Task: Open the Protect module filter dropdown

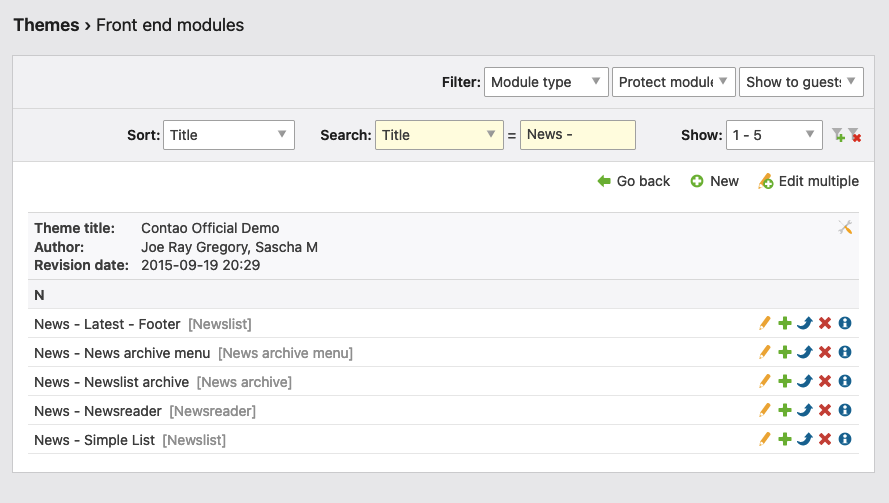Action: [674, 82]
